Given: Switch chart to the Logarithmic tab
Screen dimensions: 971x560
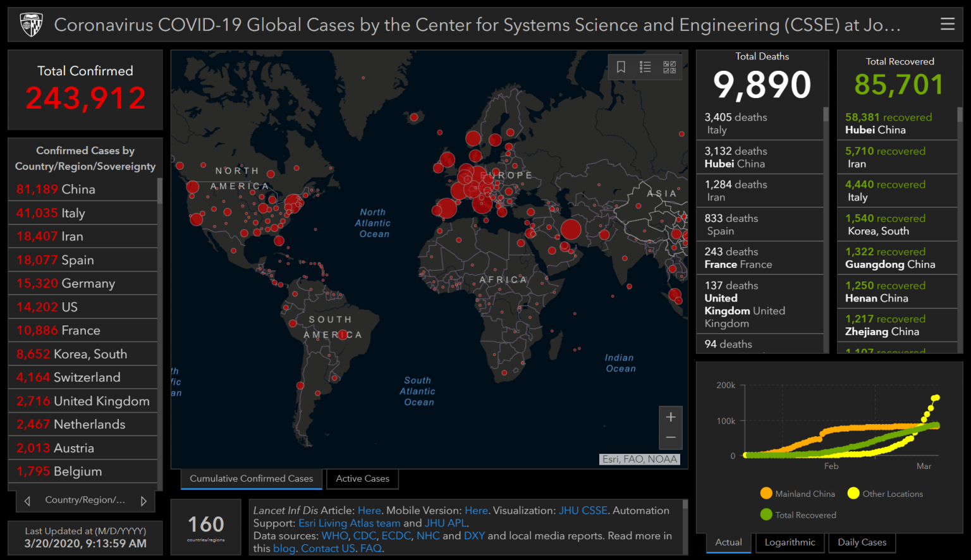Looking at the screenshot, I should (x=790, y=542).
